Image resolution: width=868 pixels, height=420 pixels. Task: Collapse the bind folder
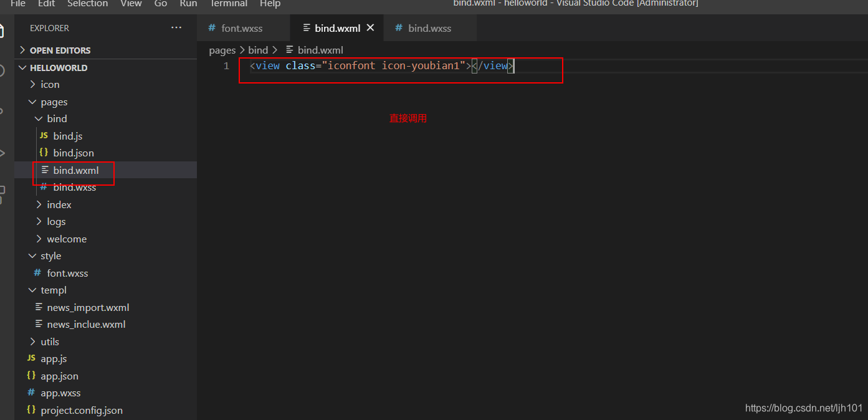click(x=105, y=119)
